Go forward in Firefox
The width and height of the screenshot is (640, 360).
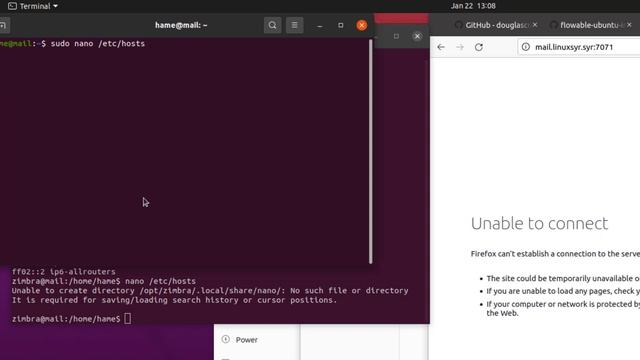coord(460,47)
